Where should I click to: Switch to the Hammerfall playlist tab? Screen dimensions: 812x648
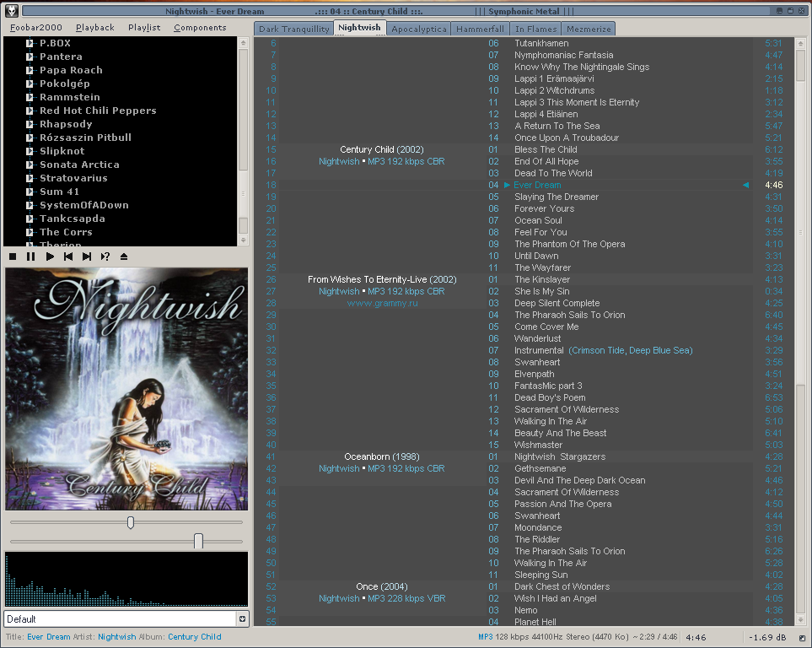pyautogui.click(x=480, y=29)
